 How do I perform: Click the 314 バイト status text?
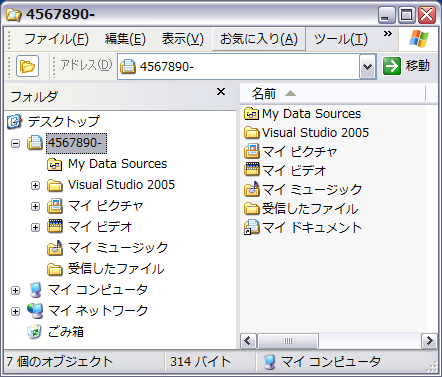click(x=200, y=362)
